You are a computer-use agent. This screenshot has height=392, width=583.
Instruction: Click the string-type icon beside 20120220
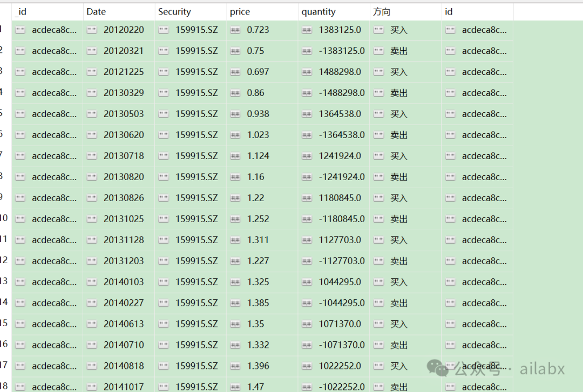pos(92,30)
